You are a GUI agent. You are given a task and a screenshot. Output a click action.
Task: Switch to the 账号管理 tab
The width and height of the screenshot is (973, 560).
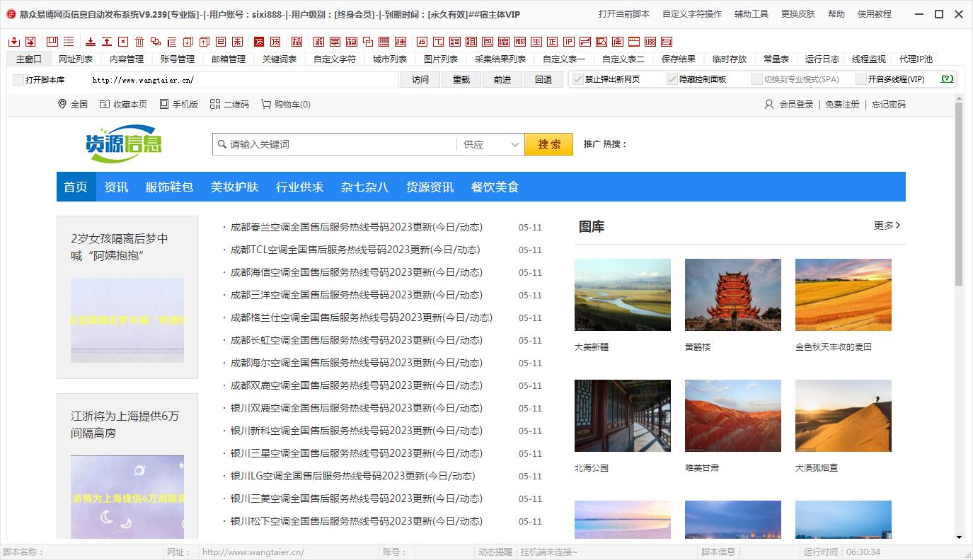click(x=178, y=59)
